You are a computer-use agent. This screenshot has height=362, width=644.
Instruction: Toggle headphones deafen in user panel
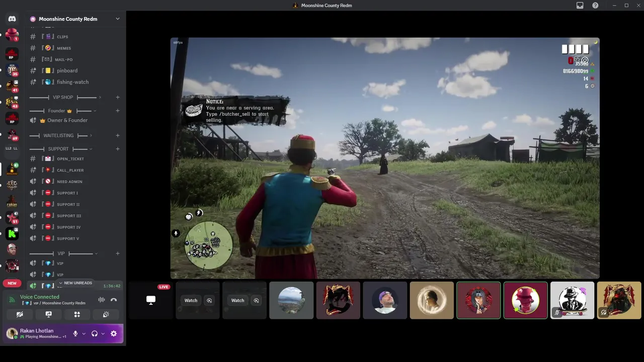tap(94, 333)
